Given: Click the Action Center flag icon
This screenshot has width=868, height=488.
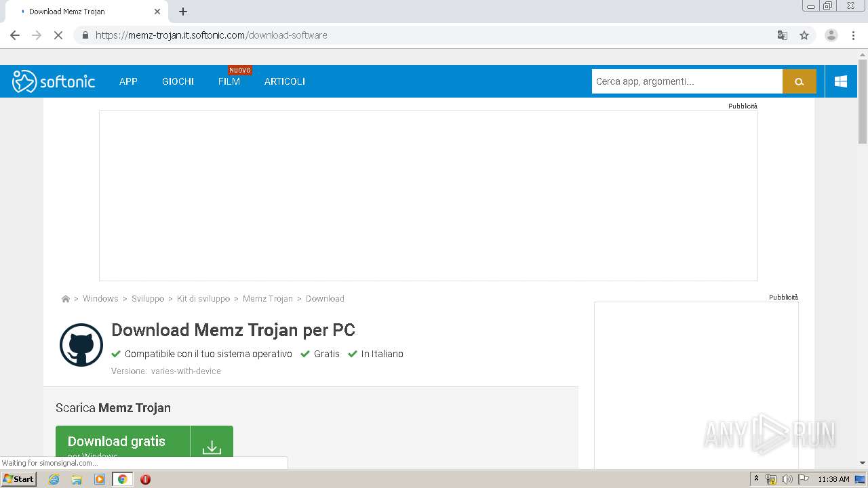Looking at the screenshot, I should point(804,479).
